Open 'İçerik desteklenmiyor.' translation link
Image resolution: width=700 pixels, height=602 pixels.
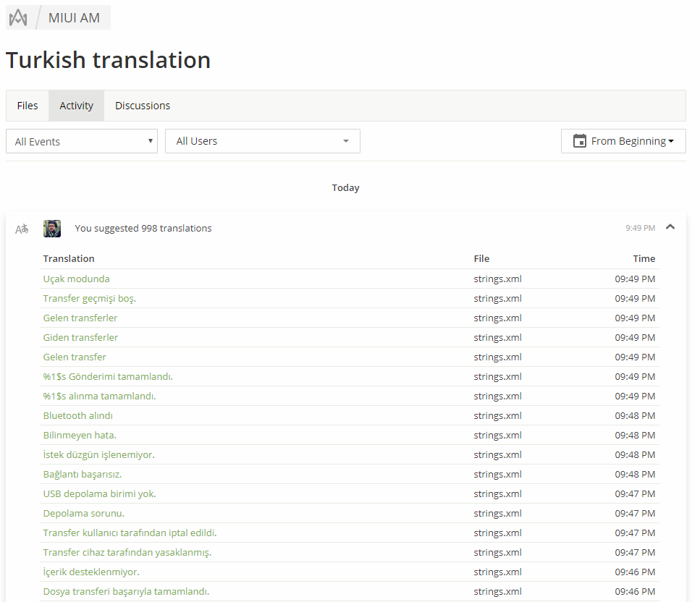(x=91, y=572)
